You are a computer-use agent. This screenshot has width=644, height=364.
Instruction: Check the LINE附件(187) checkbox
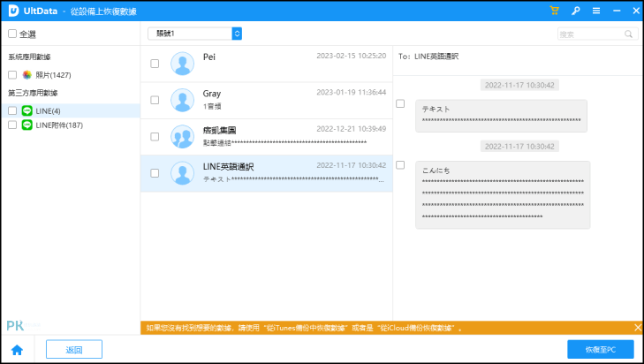point(12,125)
